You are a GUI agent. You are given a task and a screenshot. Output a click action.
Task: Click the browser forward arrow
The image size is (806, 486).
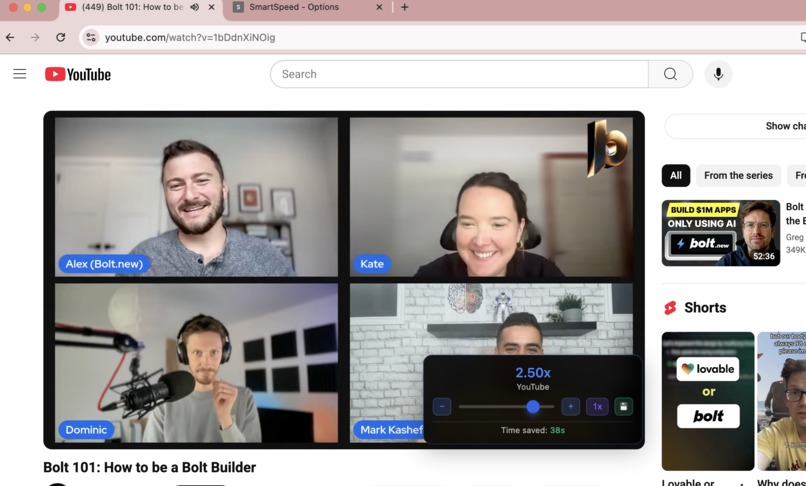click(x=35, y=37)
